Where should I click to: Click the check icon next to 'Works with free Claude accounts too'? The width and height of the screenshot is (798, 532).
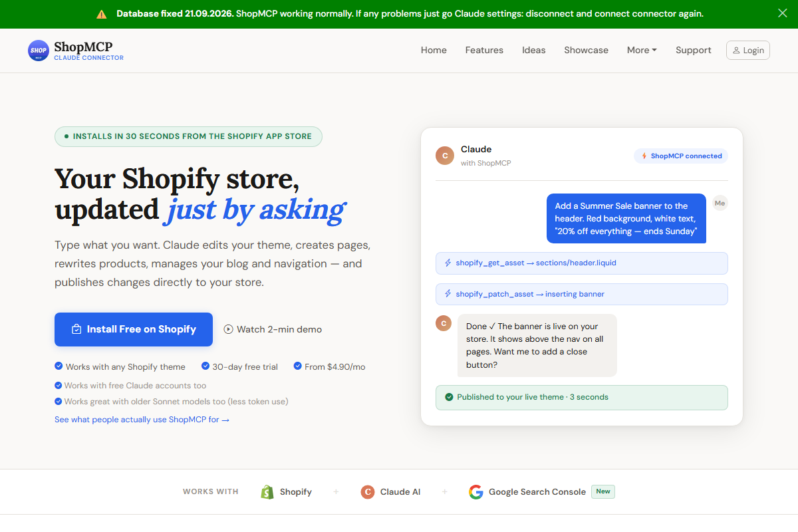click(x=59, y=385)
